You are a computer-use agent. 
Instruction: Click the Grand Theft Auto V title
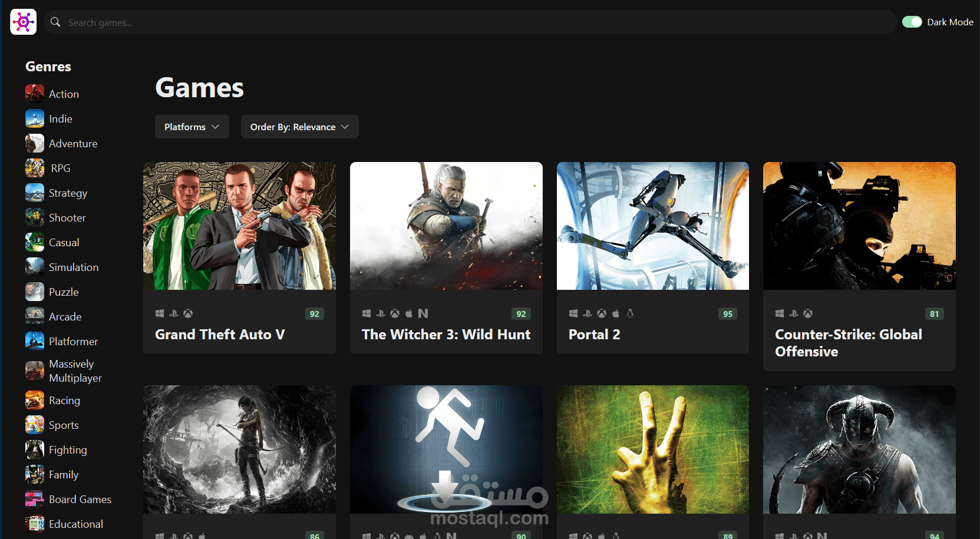tap(220, 335)
